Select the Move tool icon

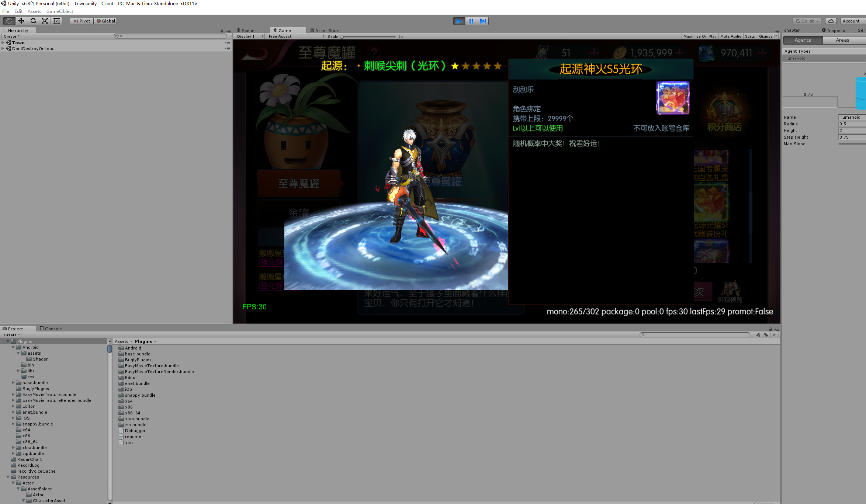pyautogui.click(x=21, y=21)
